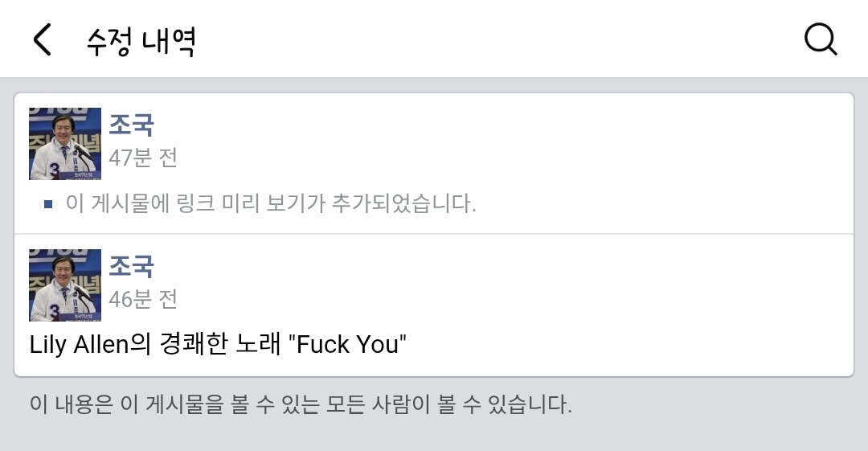
Task: Click the first edit history entry row
Action: [434, 163]
